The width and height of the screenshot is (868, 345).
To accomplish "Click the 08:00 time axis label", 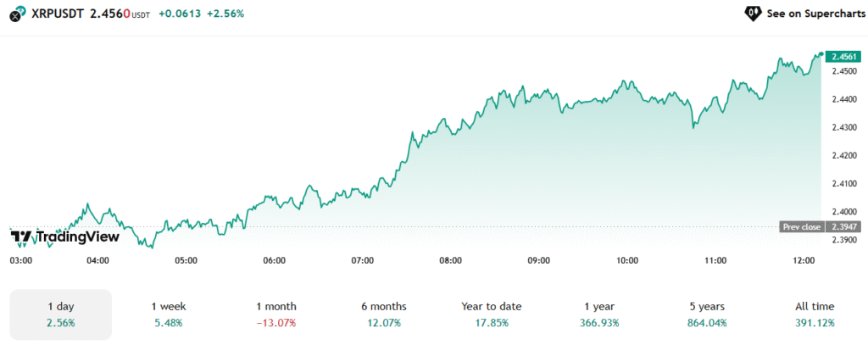I will point(450,260).
